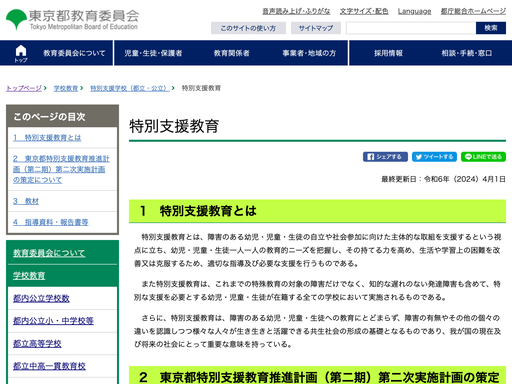Open the 音声読み上げ・ふりがな link
512x384 pixels.
pyautogui.click(x=296, y=11)
